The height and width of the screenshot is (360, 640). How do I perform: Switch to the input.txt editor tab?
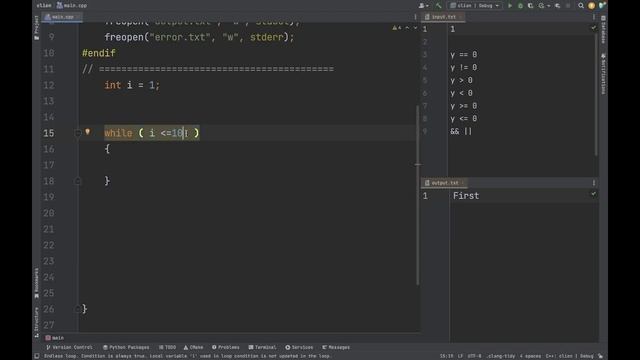(443, 17)
